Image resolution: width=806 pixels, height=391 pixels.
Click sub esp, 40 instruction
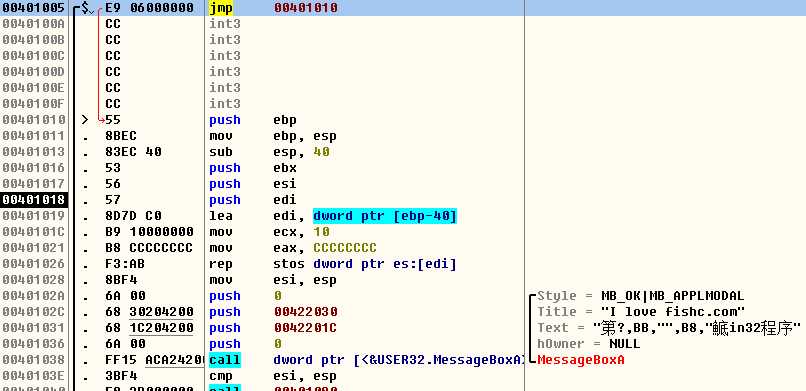[x=269, y=152]
